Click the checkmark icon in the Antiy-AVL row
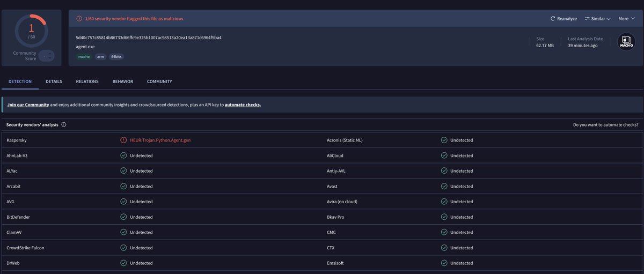The width and height of the screenshot is (644, 274). (444, 171)
